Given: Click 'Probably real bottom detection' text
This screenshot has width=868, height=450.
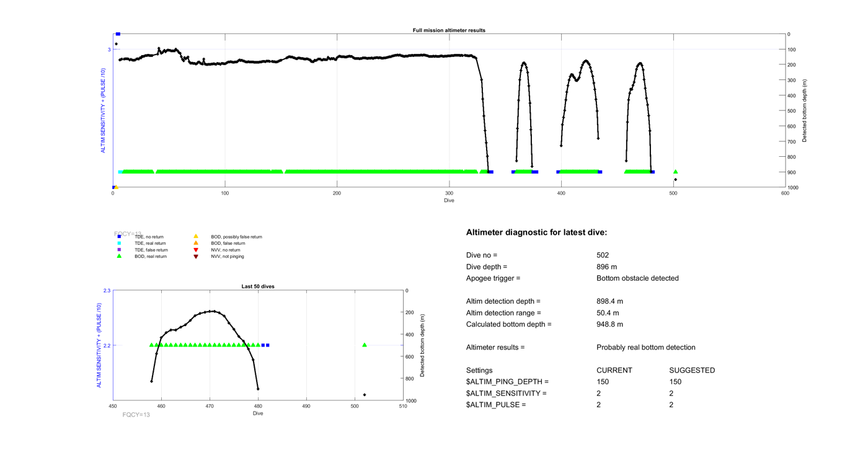Looking at the screenshot, I should click(x=646, y=348).
